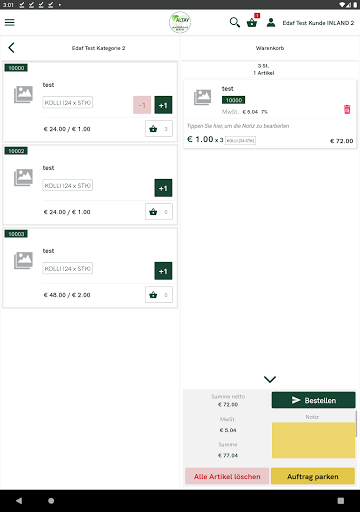Clear cart with Alle Artikel löschen
This screenshot has width=360, height=512.
point(227,476)
